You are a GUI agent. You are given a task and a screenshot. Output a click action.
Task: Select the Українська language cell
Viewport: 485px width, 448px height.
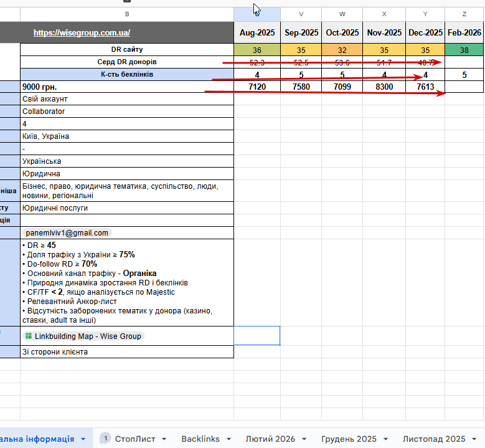tap(127, 161)
